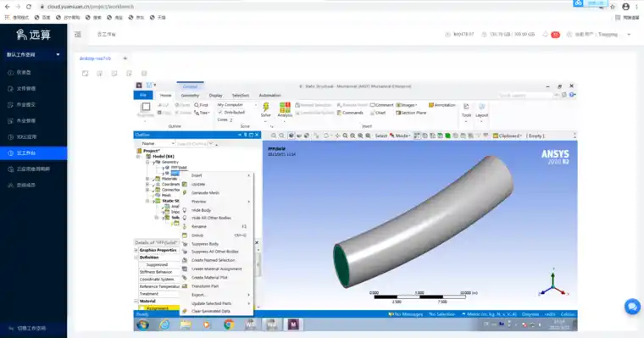Viewport: 644px width, 338px height.
Task: Open the desktop-roz7cb session tab
Action: click(95, 58)
